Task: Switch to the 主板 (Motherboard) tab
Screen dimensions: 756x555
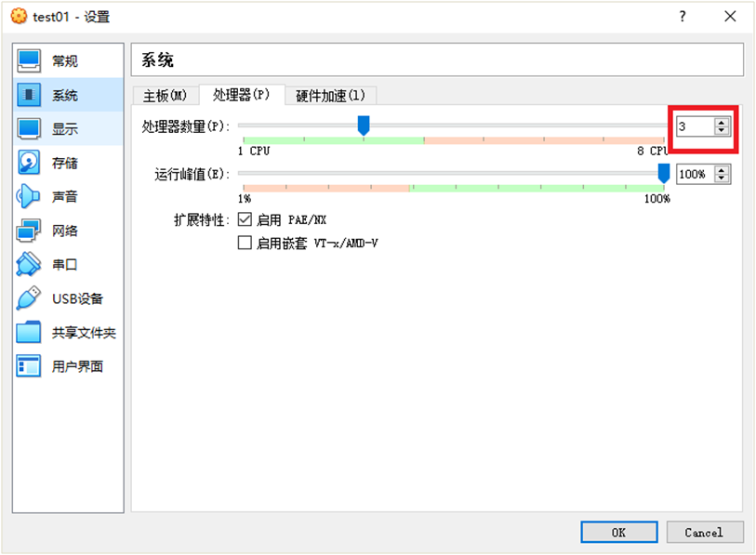Action: pos(164,95)
